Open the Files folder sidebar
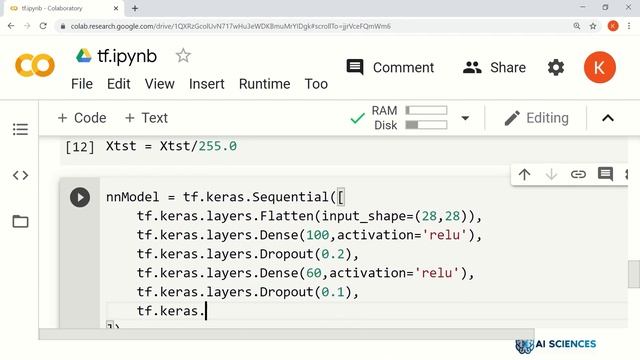Screen dimensions: 640x360 pyautogui.click(x=20, y=222)
